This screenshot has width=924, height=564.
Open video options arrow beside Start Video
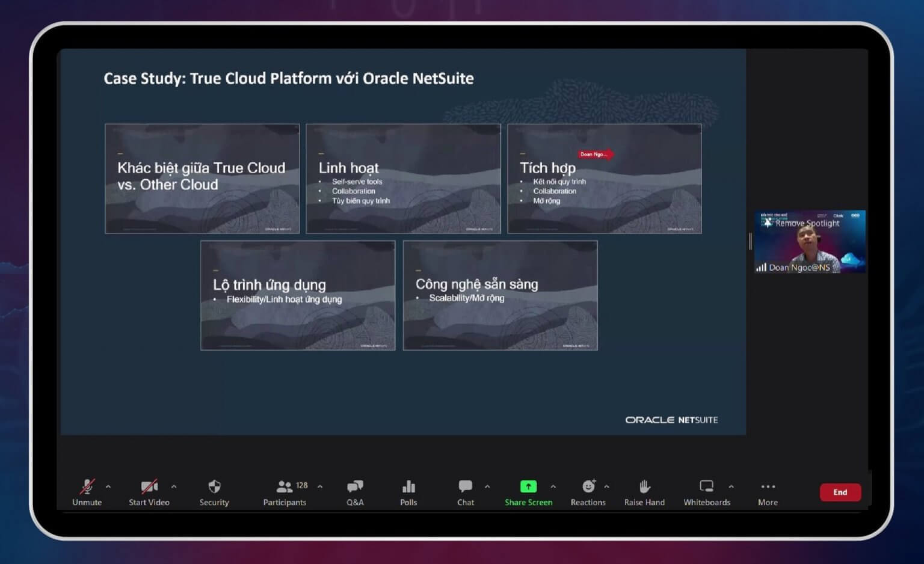174,486
